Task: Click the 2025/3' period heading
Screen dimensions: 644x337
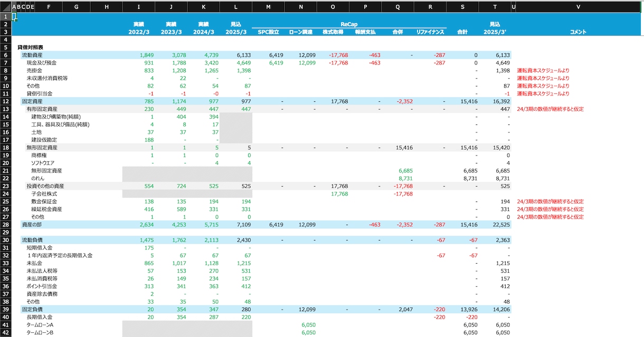Action: (495, 32)
